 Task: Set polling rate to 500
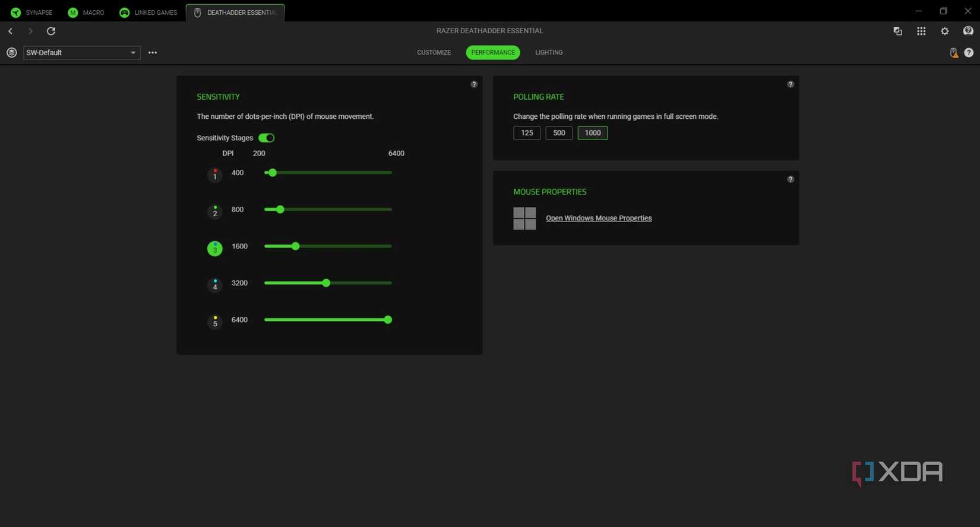(x=559, y=133)
